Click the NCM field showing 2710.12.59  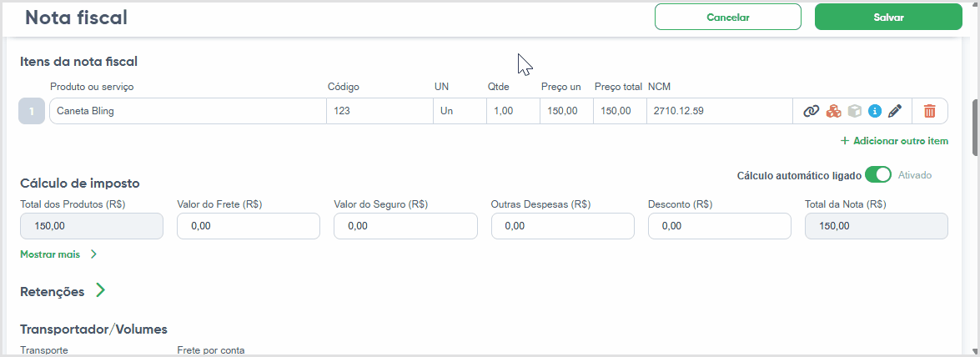click(720, 111)
